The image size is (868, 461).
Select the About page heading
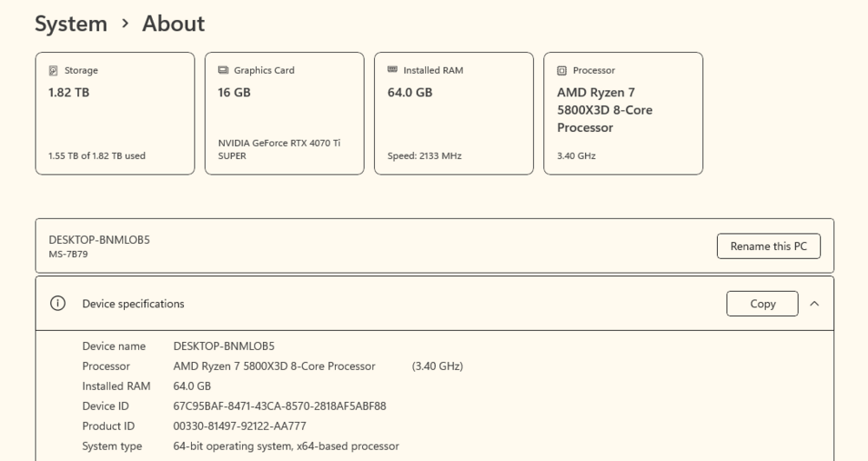[x=174, y=23]
